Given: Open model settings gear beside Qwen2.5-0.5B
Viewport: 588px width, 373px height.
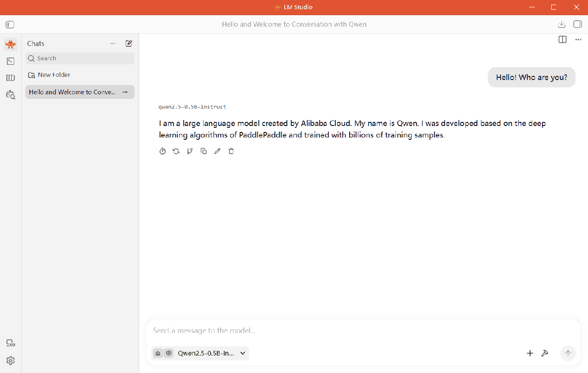Looking at the screenshot, I should 169,353.
